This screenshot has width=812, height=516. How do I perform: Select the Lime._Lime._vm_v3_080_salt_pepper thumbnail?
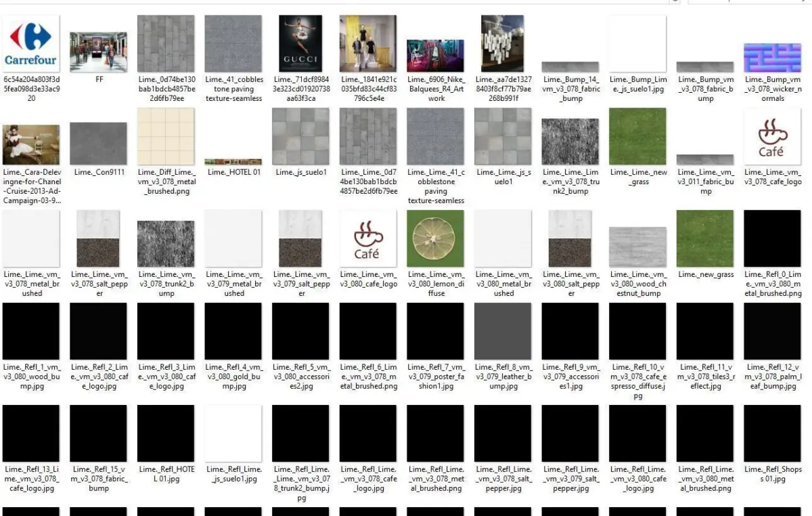[570, 238]
